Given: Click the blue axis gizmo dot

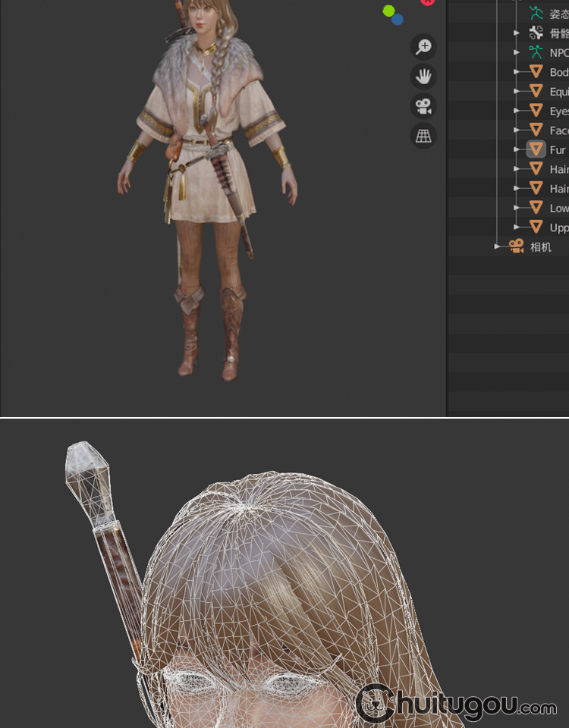Looking at the screenshot, I should [398, 20].
